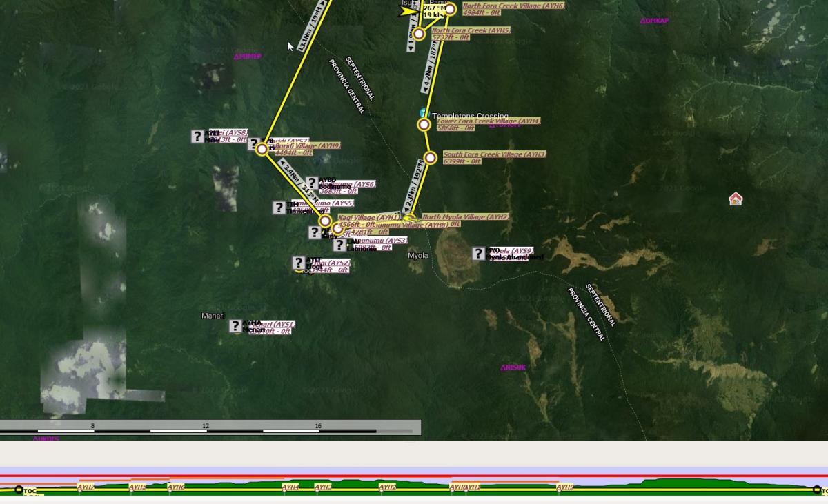Select the Kagi Village AYH1 waypoint circle

coord(325,221)
